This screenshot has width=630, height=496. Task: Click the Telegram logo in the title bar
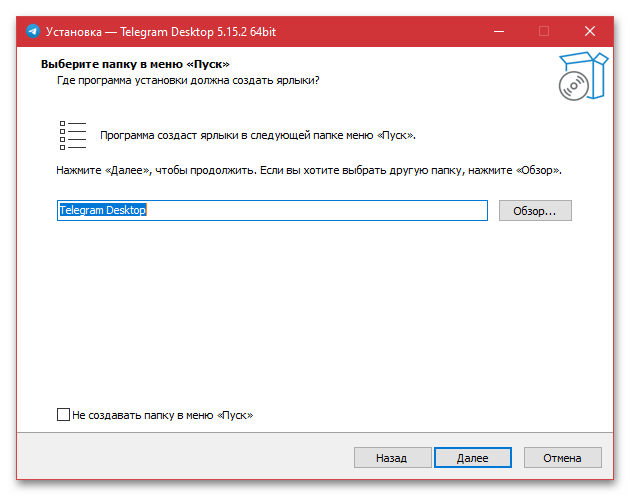(33, 31)
